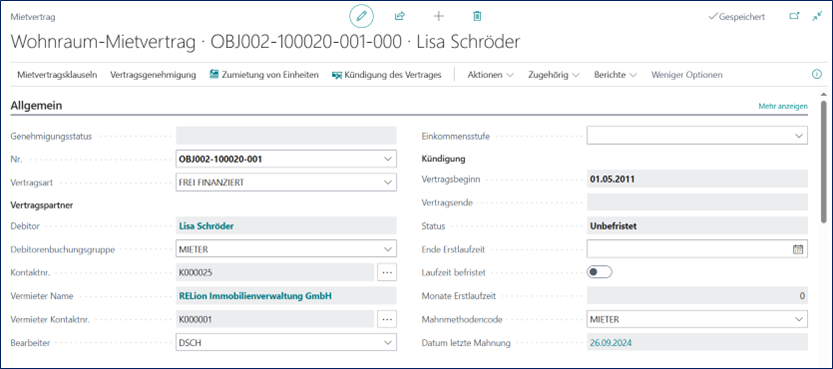Click the info circle icon
This screenshot has width=833, height=369.
point(817,75)
